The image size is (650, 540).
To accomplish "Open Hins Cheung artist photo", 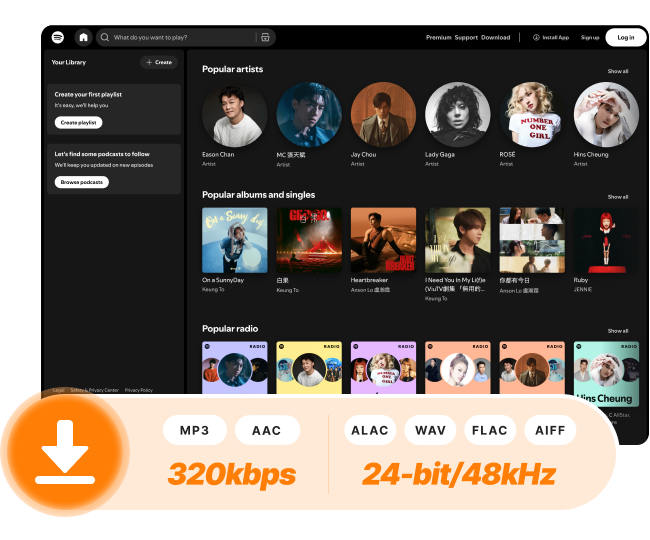I will tap(606, 115).
